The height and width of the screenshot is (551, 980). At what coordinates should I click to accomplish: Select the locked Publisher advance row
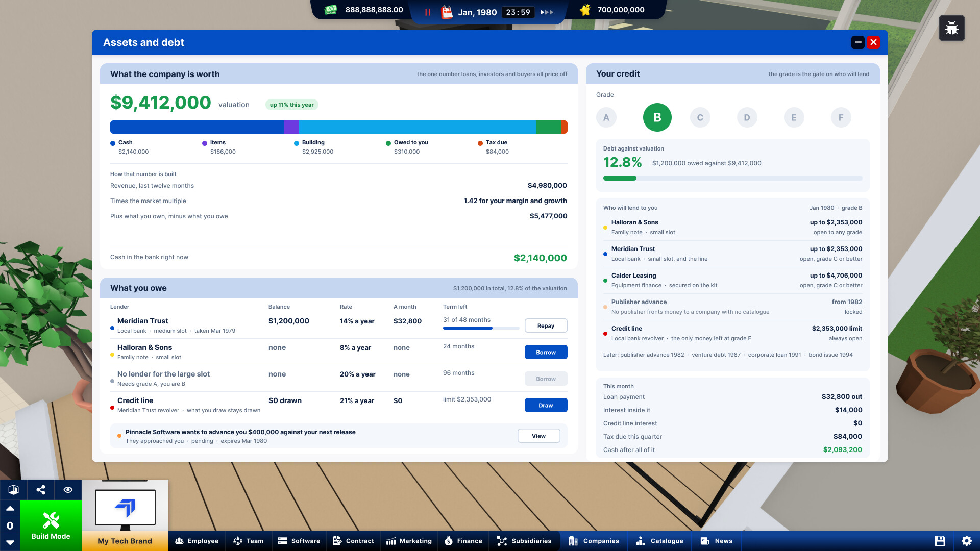coord(732,307)
